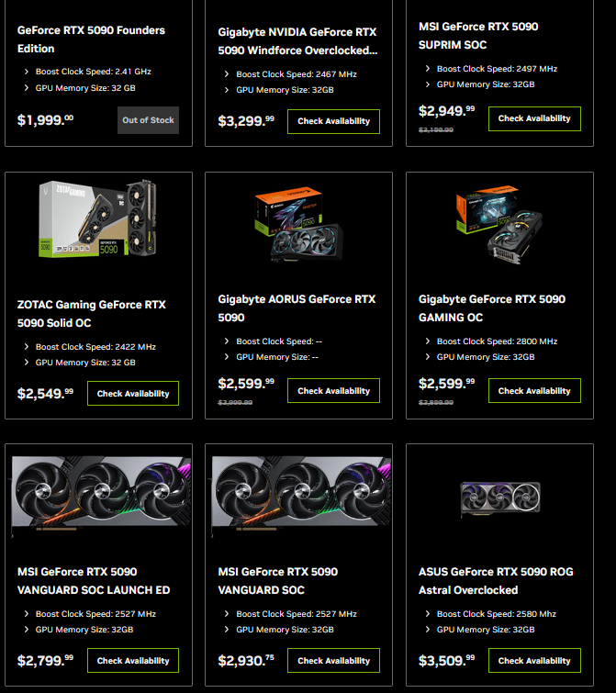Check Availability for ASUS ROG Astral Overclocked
616x693 pixels.
(x=534, y=661)
